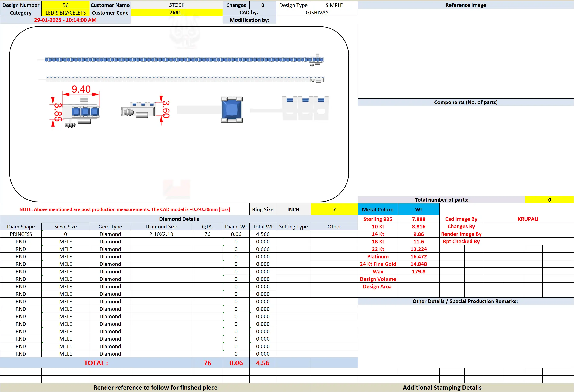Click the KRUPALI Cad Image By cell
The height and width of the screenshot is (392, 574).
tap(528, 219)
